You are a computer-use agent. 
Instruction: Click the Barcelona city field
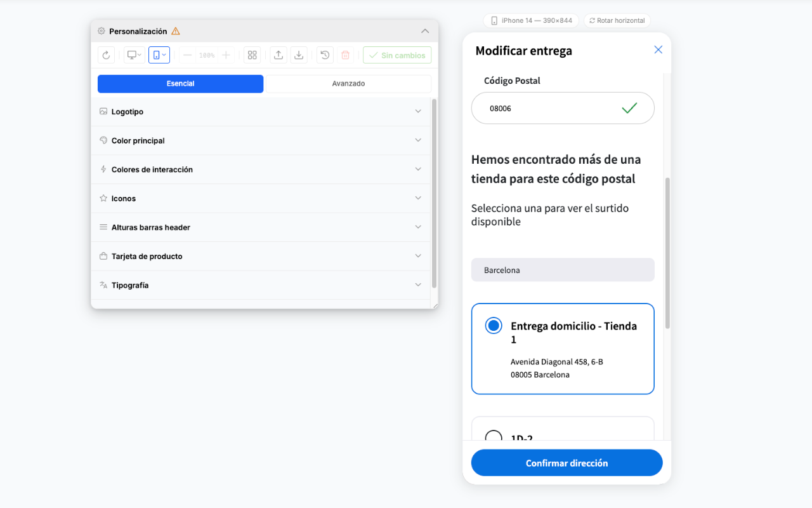click(563, 270)
